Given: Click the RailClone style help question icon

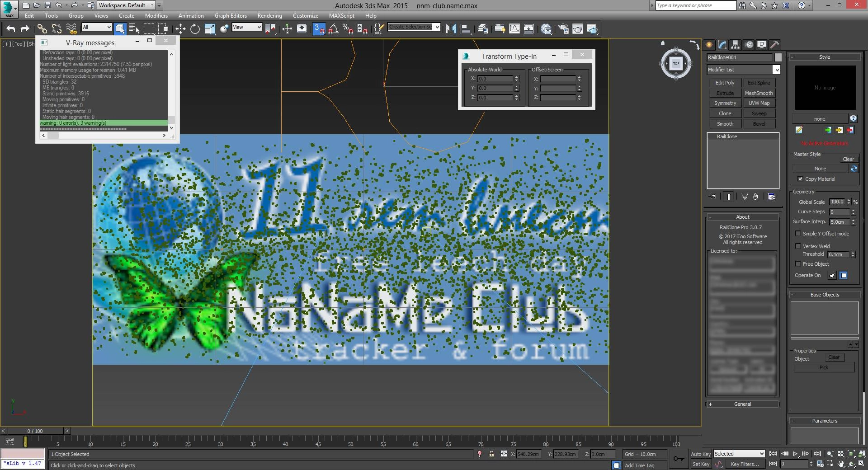Looking at the screenshot, I should coord(853,118).
